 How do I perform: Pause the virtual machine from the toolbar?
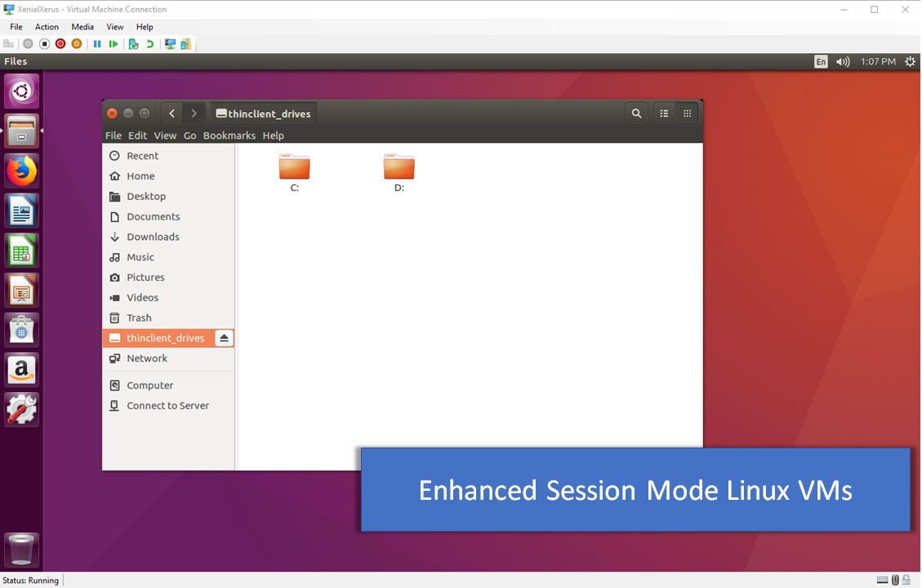[97, 43]
